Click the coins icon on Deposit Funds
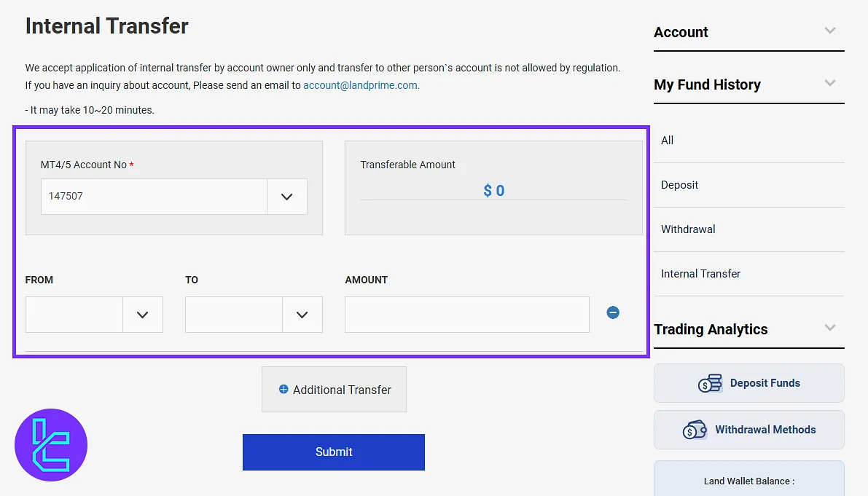 (x=710, y=383)
